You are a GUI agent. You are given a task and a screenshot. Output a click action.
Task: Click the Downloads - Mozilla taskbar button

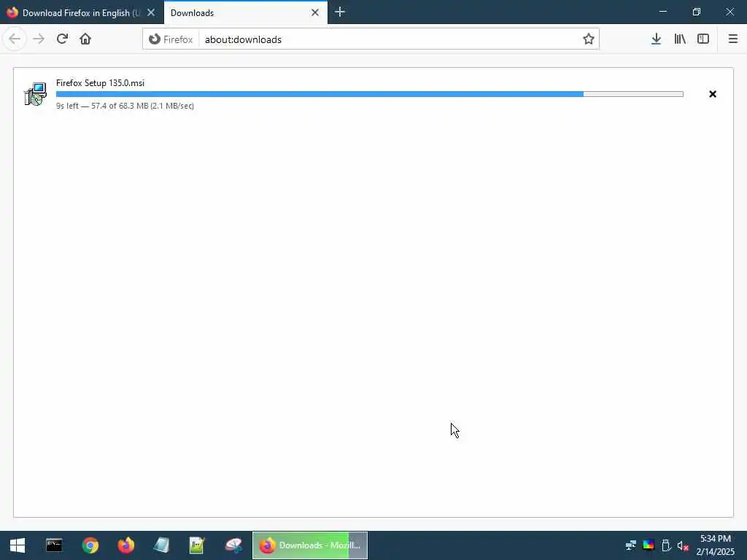pyautogui.click(x=309, y=545)
